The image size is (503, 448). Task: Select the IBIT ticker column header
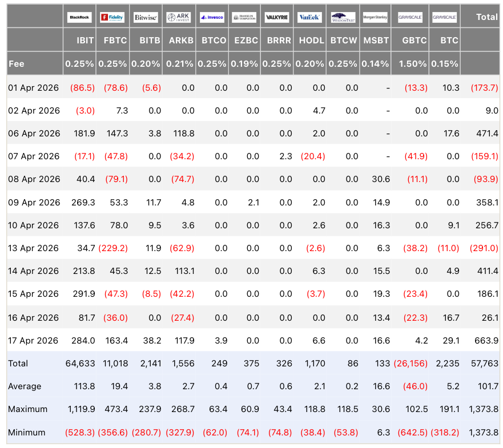(x=85, y=41)
